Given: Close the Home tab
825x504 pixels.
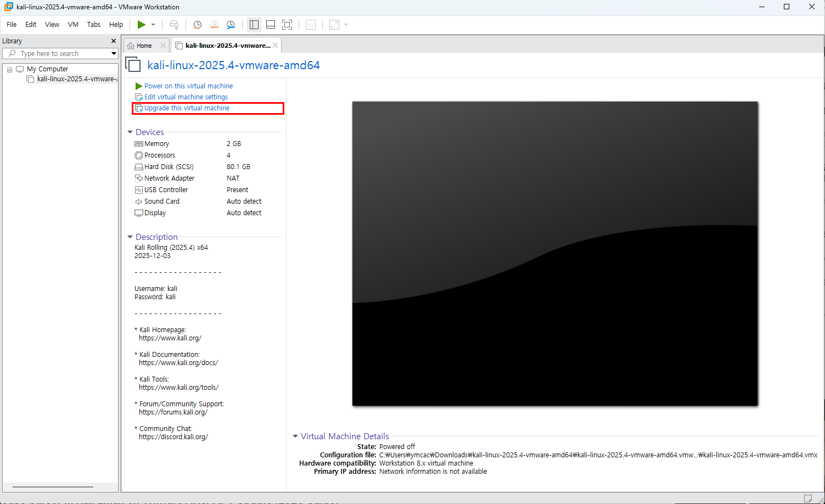Looking at the screenshot, I should pyautogui.click(x=163, y=46).
